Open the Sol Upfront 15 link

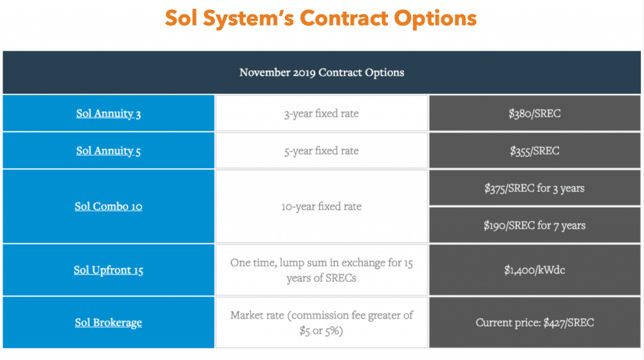coord(108,270)
